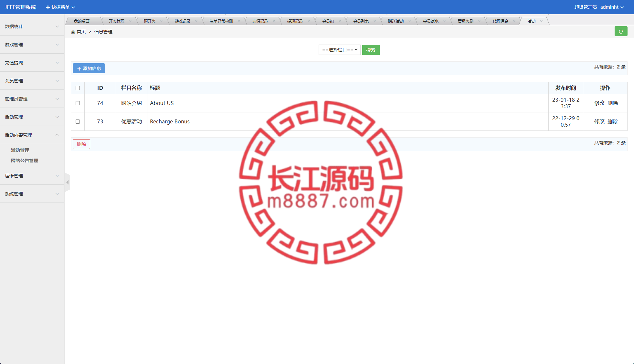
Task: Close the 游戏记录 tab
Action: 196,21
